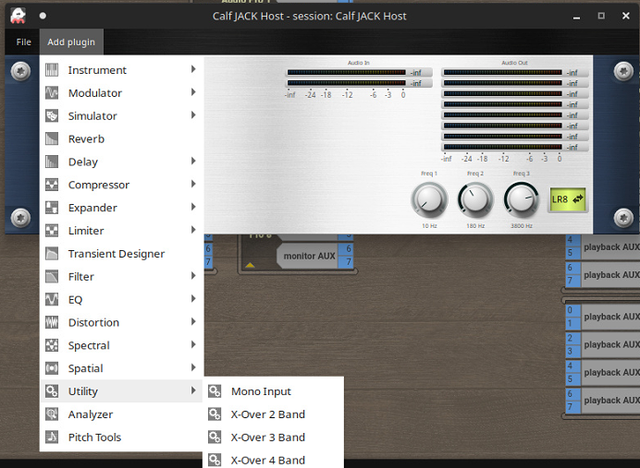This screenshot has height=468, width=640.
Task: Click the Compressor menu icon
Action: [x=51, y=184]
